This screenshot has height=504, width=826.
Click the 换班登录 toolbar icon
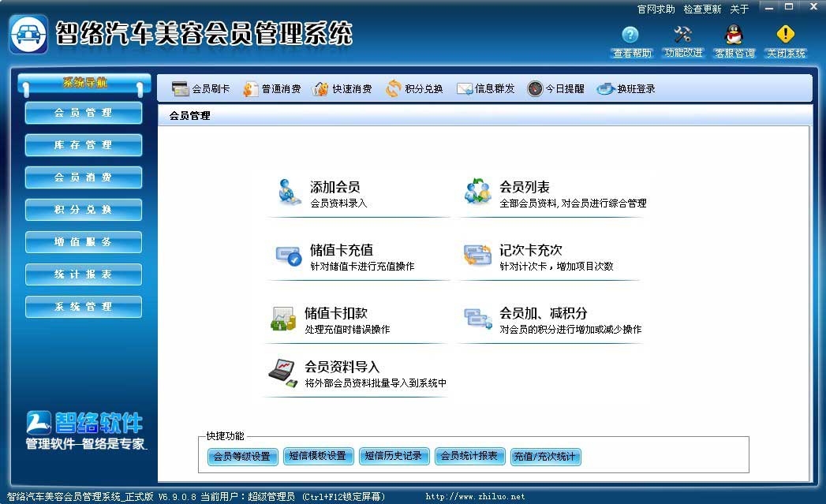point(606,89)
